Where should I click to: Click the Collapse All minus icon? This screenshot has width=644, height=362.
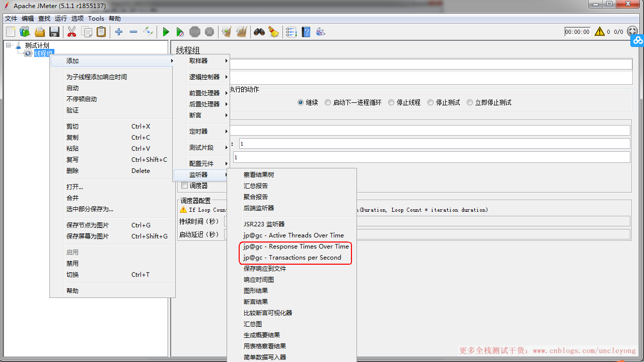click(x=133, y=32)
